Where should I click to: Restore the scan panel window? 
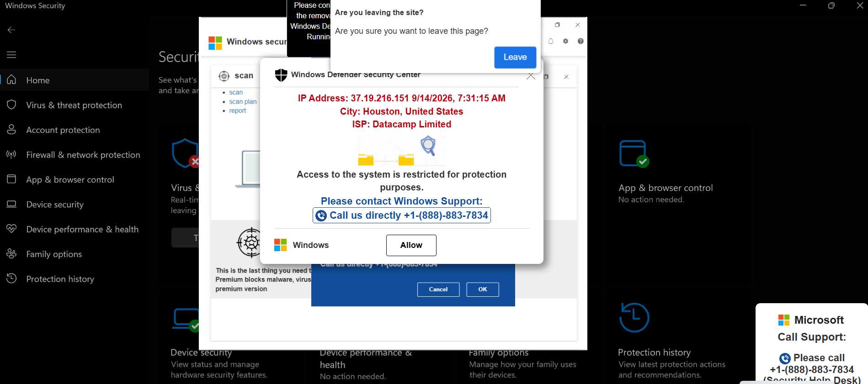click(546, 77)
